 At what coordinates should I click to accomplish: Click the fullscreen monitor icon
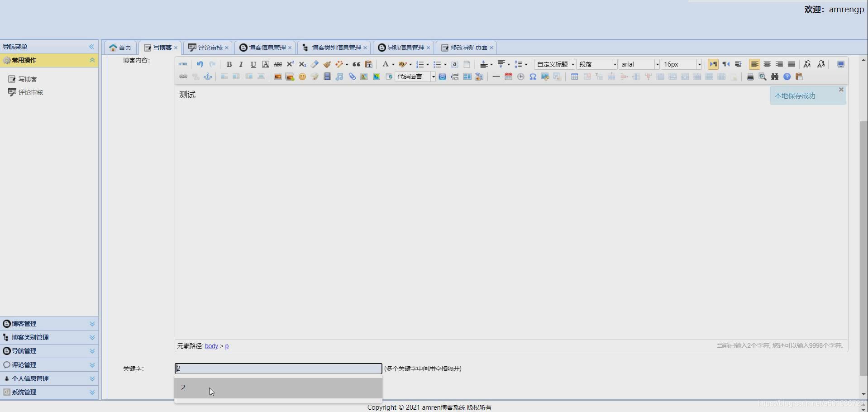pos(841,64)
